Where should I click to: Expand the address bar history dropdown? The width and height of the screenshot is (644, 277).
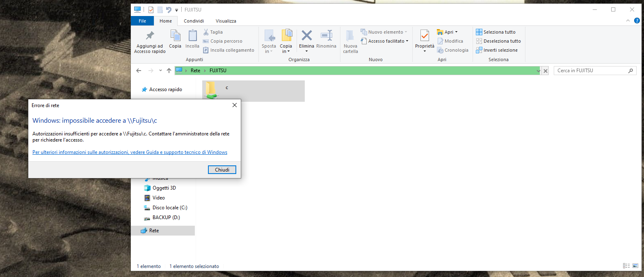(x=538, y=71)
